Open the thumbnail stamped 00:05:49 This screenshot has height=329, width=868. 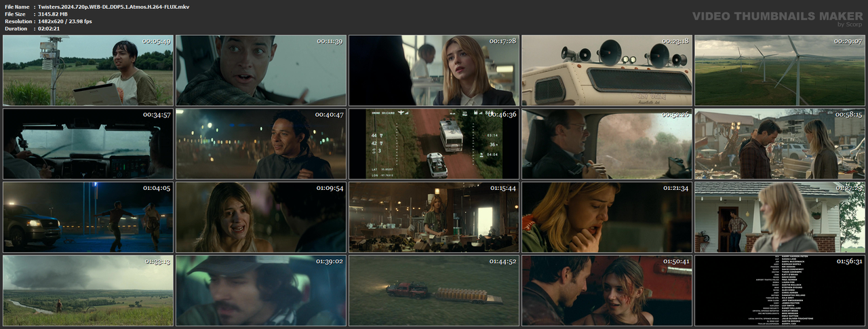[88, 71]
